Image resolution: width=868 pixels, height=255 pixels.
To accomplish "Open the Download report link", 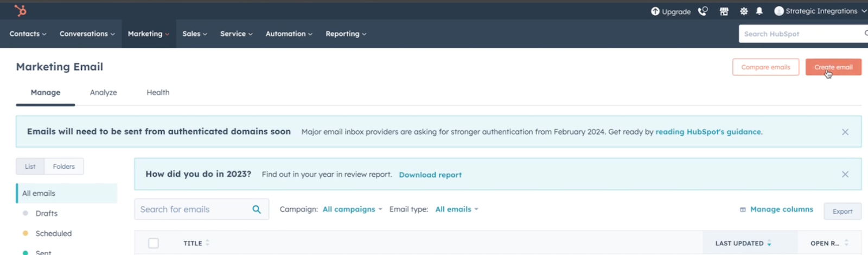I will point(430,175).
